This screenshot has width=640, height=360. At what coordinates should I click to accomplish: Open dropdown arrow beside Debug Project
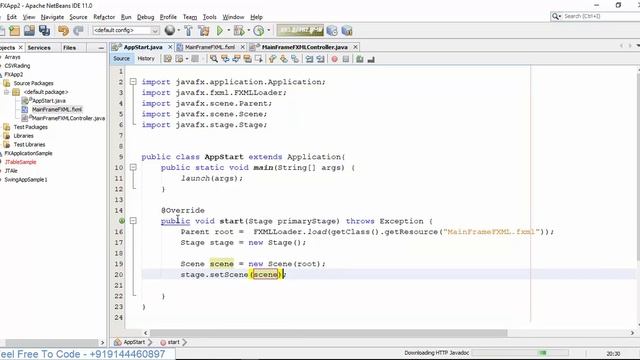click(248, 30)
